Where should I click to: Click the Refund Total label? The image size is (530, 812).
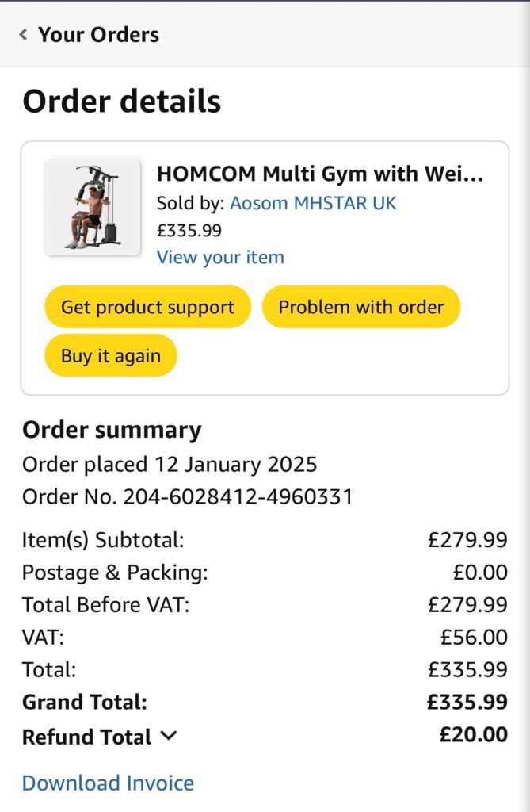pos(87,737)
